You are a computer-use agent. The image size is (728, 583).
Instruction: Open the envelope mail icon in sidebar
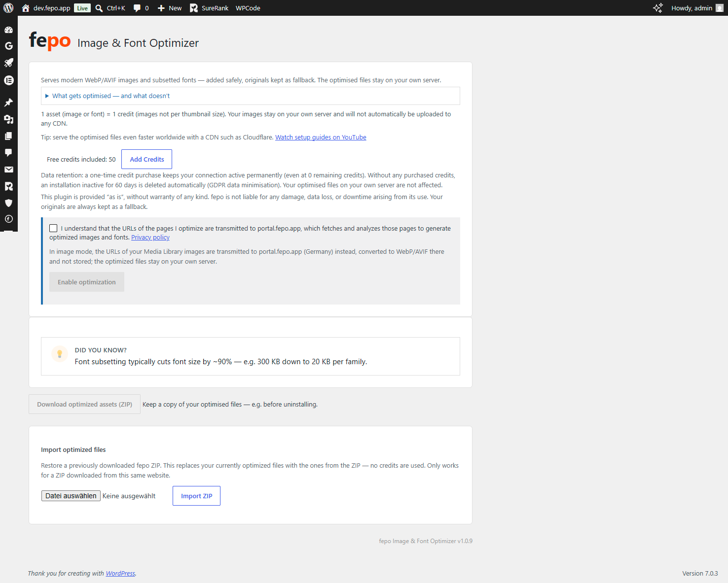coord(8,170)
